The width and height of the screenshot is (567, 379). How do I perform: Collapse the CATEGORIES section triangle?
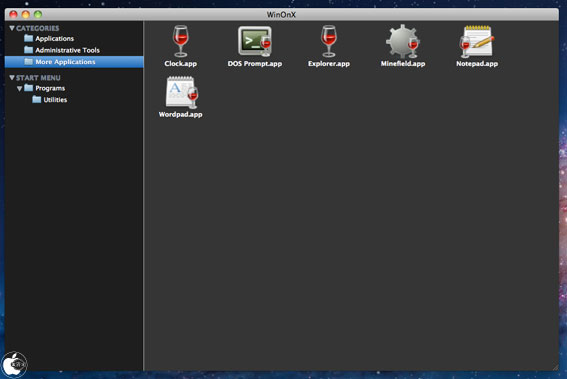point(12,28)
